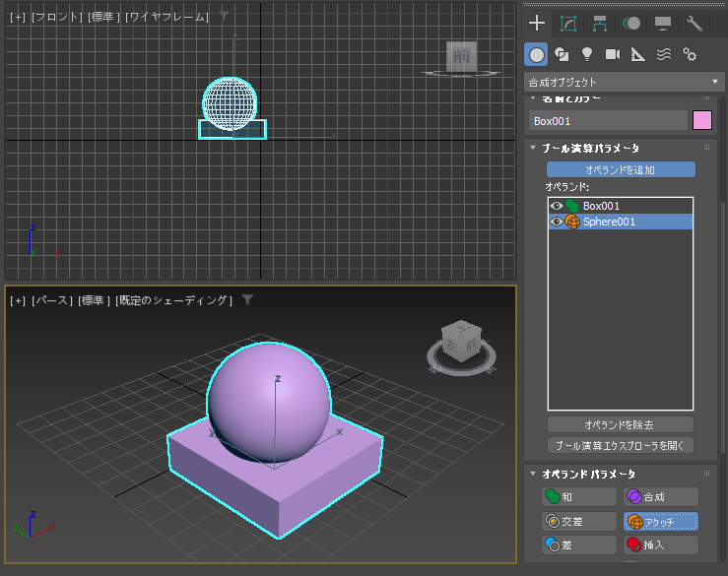Click the perspective viewport filter funnel icon

click(x=247, y=300)
